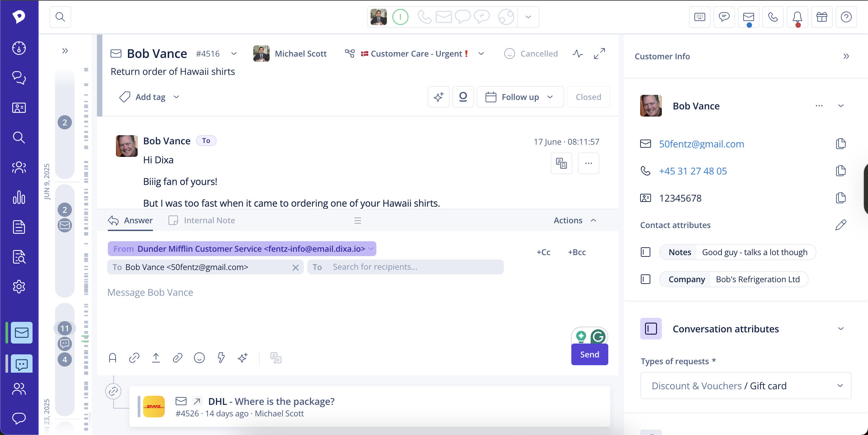Image resolution: width=868 pixels, height=435 pixels.
Task: Open more options for Bob Vance's message
Action: 589,163
